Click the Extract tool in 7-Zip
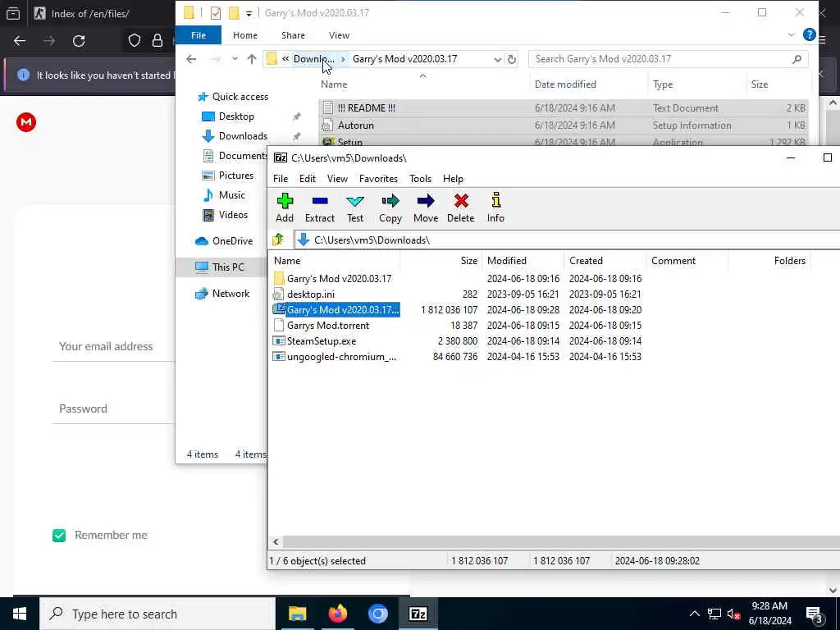This screenshot has width=840, height=630. [320, 208]
